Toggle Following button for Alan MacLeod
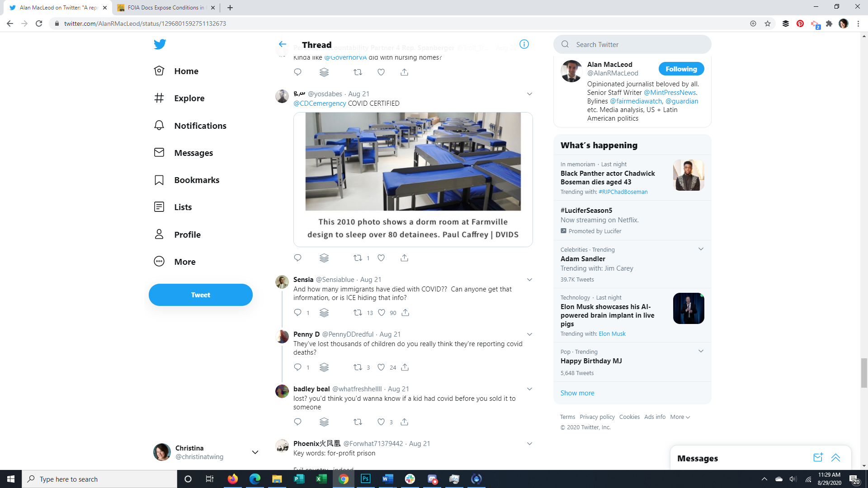This screenshot has height=488, width=868. click(x=681, y=69)
